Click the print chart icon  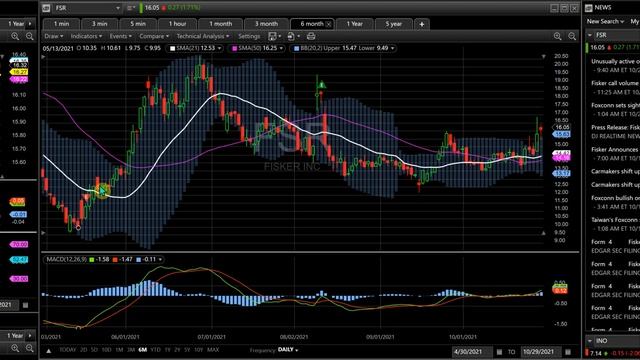coord(311,36)
